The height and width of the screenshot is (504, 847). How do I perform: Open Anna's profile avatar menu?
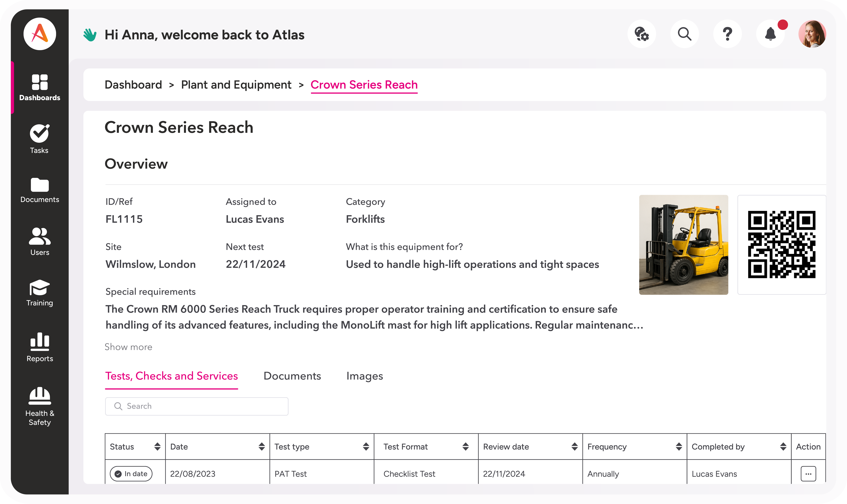812,34
